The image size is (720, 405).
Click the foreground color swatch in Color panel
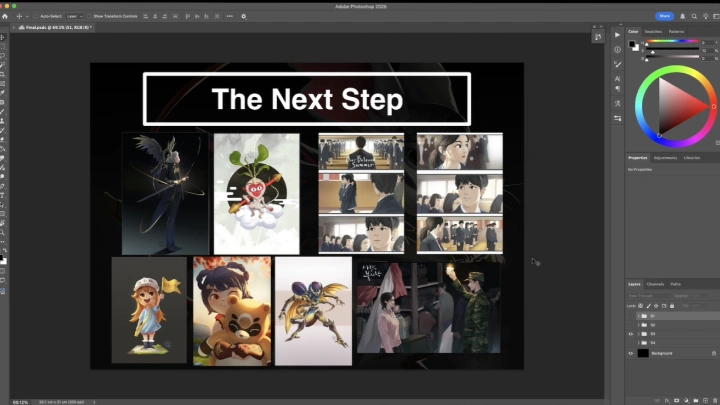tap(632, 45)
